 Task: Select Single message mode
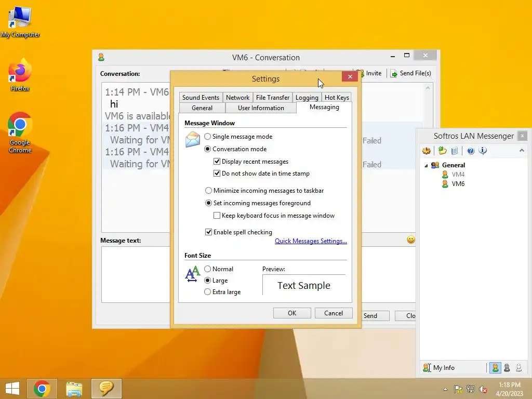(238, 137)
